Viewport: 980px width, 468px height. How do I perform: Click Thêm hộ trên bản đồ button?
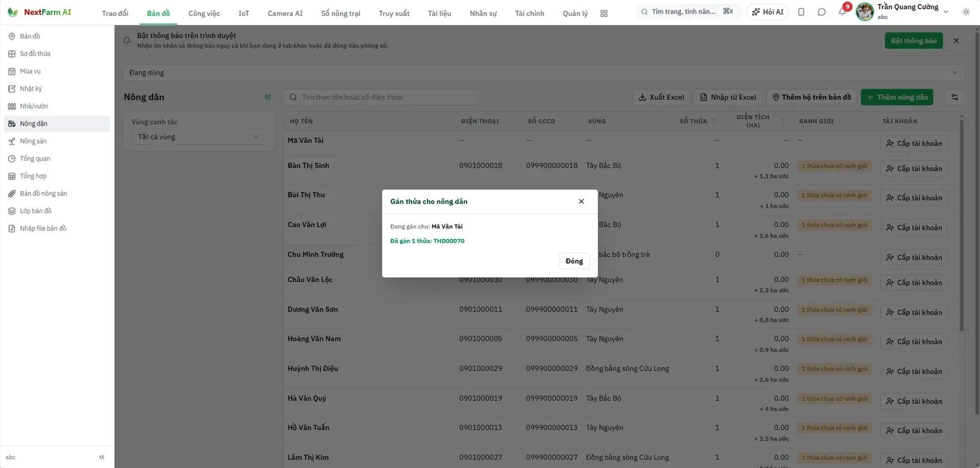pyautogui.click(x=812, y=97)
